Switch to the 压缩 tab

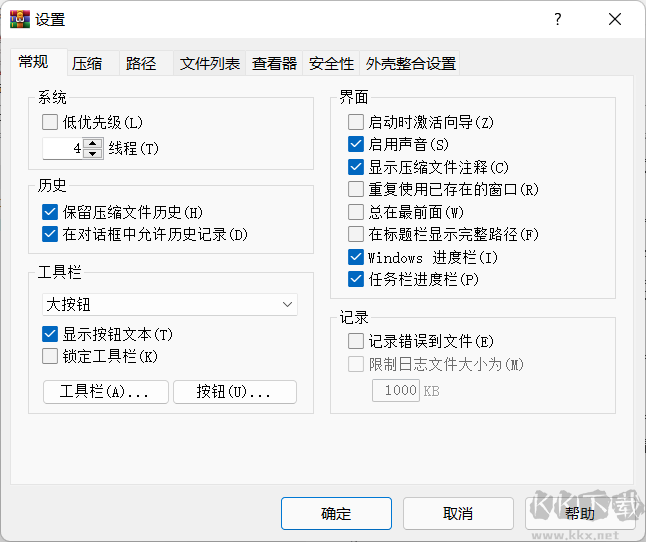87,64
